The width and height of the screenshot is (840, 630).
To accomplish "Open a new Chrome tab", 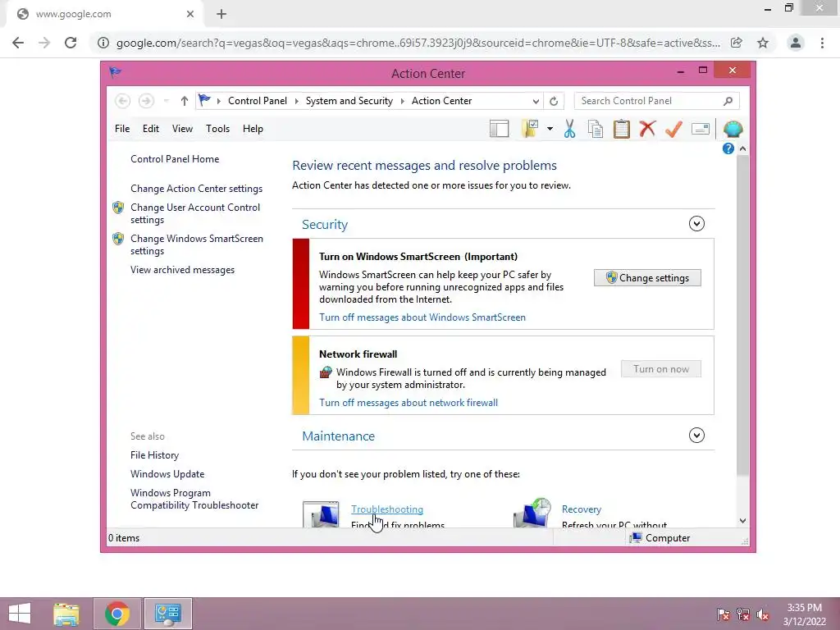I will coord(221,15).
